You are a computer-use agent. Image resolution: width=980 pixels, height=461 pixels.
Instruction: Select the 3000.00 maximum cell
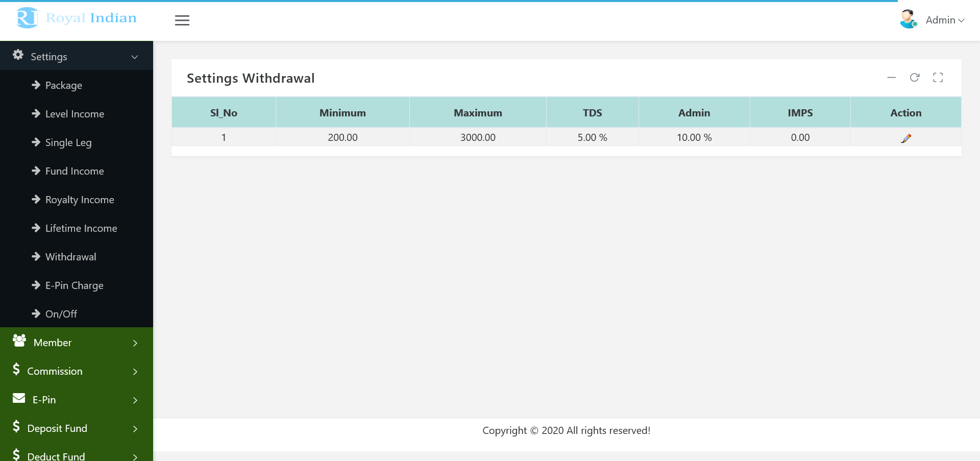pyautogui.click(x=478, y=137)
